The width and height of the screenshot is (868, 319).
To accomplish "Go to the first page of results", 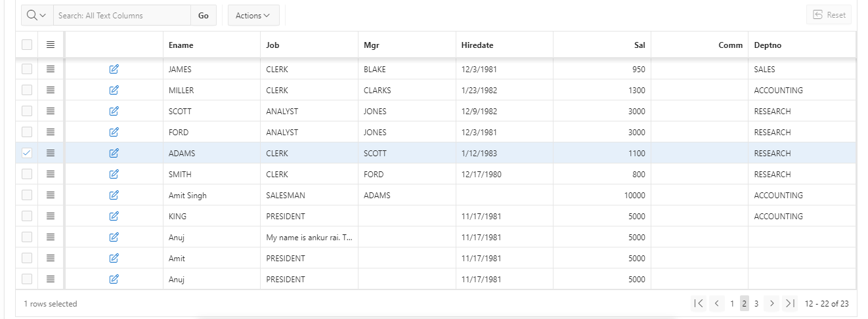I will 699,303.
